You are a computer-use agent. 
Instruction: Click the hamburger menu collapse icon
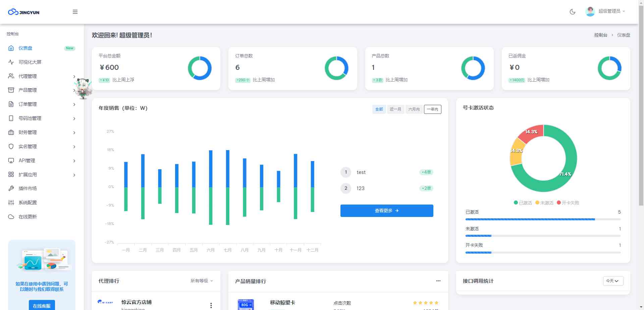pos(75,12)
